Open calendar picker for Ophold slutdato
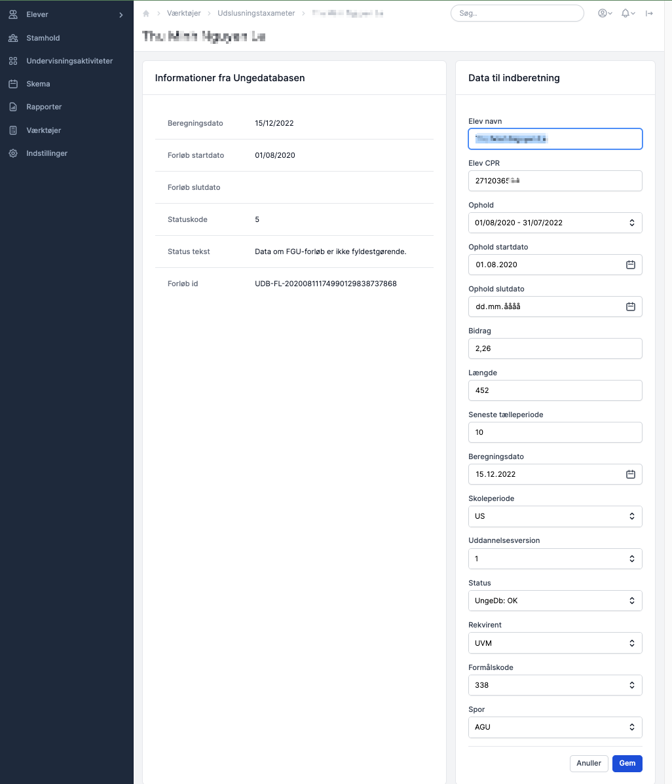 click(x=631, y=307)
